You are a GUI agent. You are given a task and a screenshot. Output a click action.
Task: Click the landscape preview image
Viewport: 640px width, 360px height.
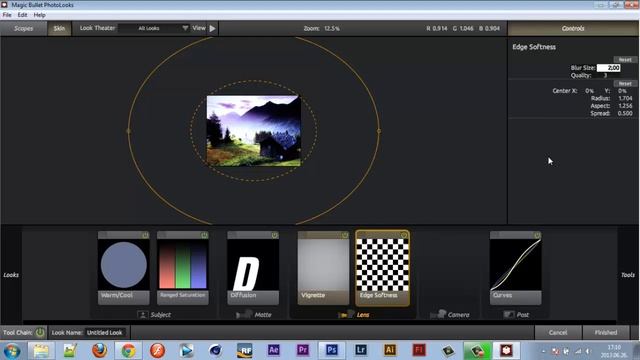(254, 131)
